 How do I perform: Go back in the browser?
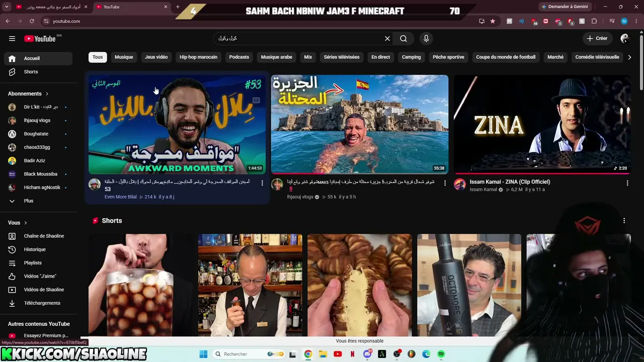coord(8,21)
